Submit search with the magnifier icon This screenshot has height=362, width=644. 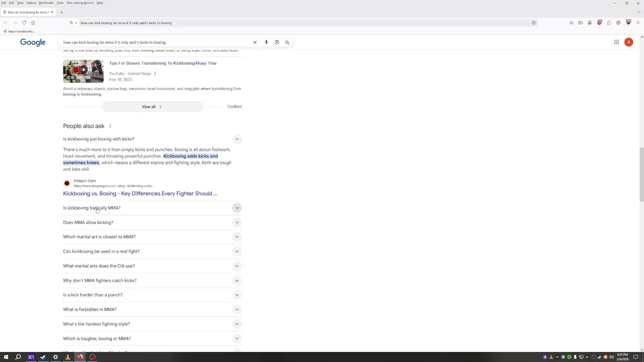pyautogui.click(x=287, y=42)
